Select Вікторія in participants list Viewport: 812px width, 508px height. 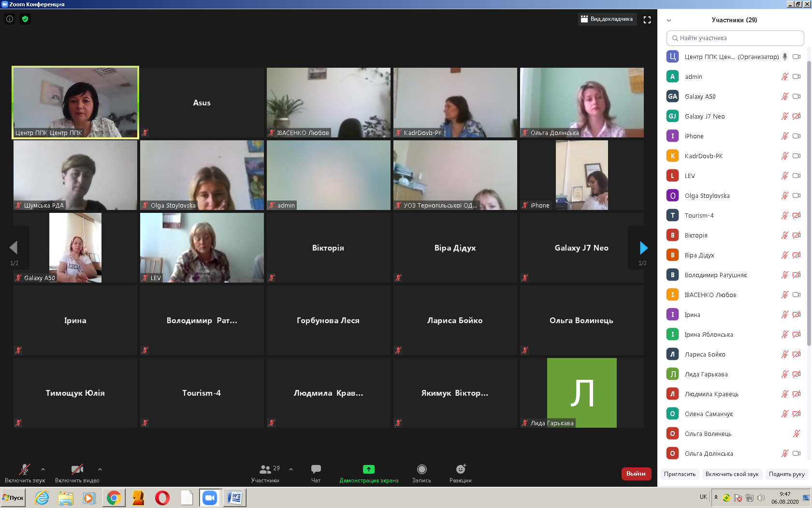[734, 235]
